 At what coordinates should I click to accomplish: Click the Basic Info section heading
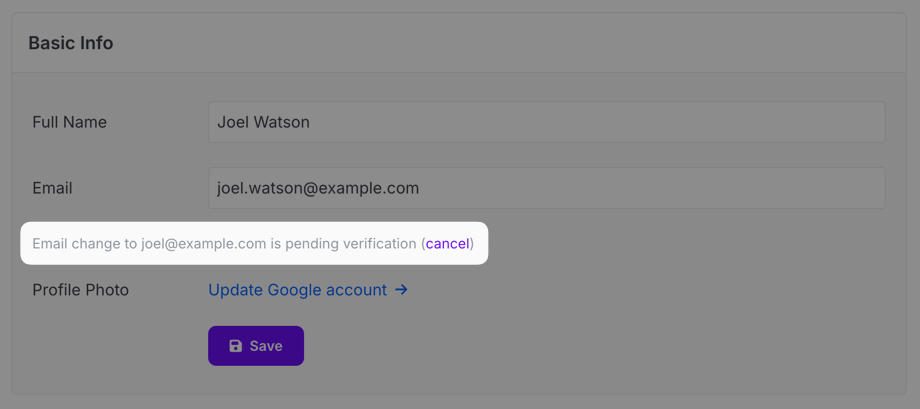click(x=71, y=43)
